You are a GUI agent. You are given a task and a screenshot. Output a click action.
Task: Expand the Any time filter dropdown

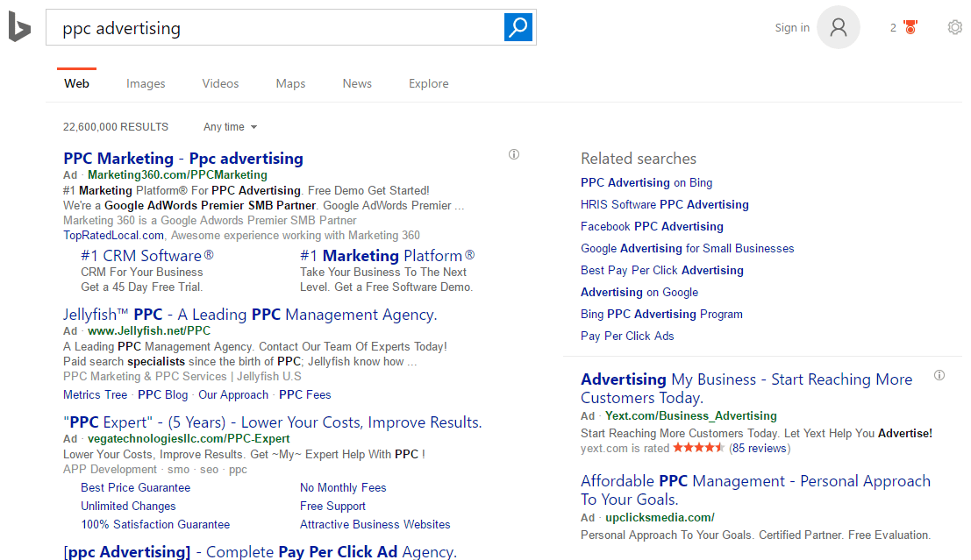click(x=230, y=127)
